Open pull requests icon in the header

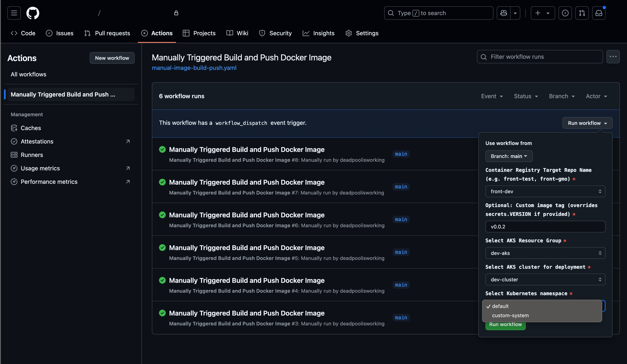(x=582, y=13)
